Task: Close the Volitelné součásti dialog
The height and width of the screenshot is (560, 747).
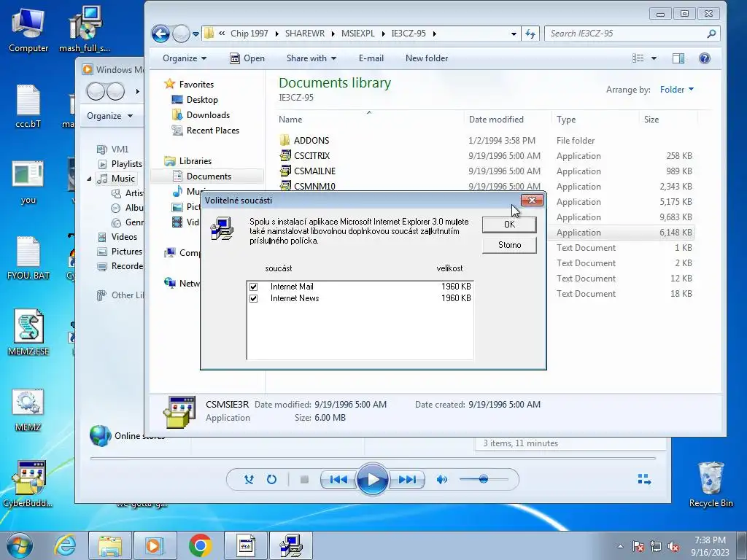Action: pos(532,200)
